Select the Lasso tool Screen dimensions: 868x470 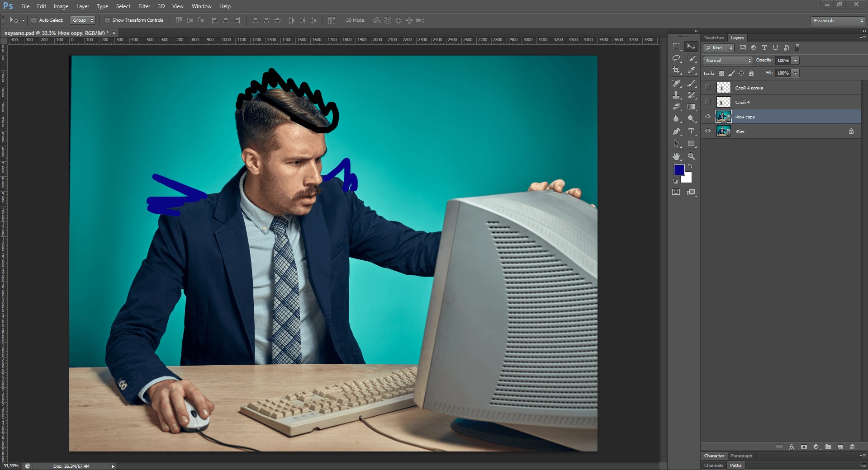pos(676,58)
